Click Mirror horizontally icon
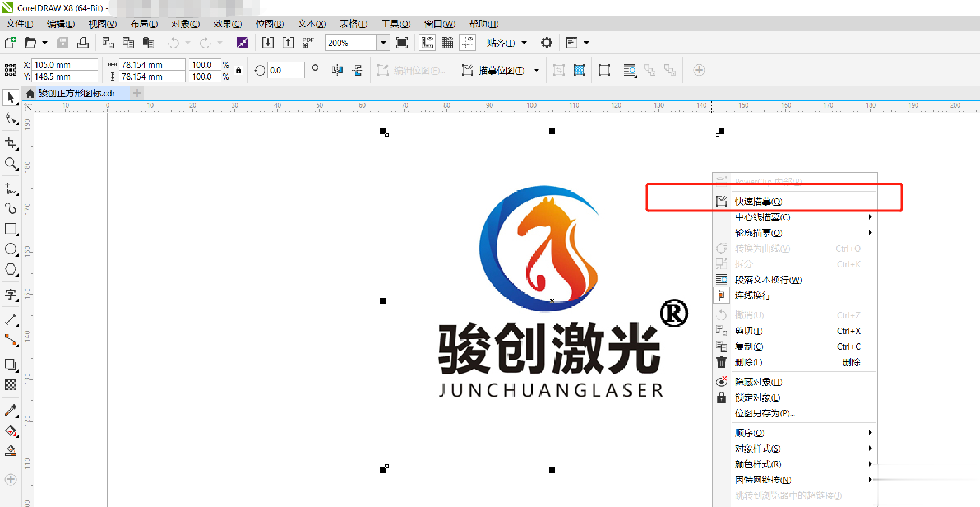 click(337, 70)
